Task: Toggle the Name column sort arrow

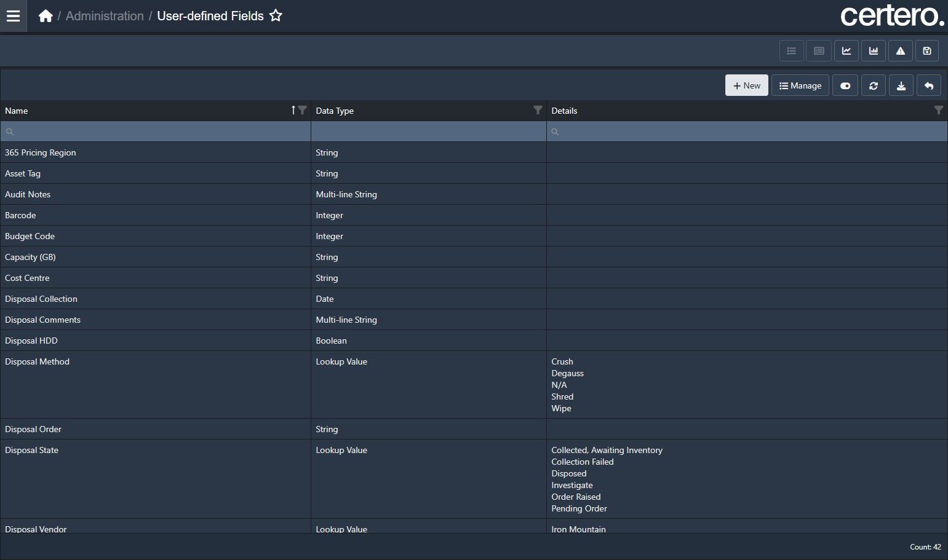Action: [x=293, y=110]
